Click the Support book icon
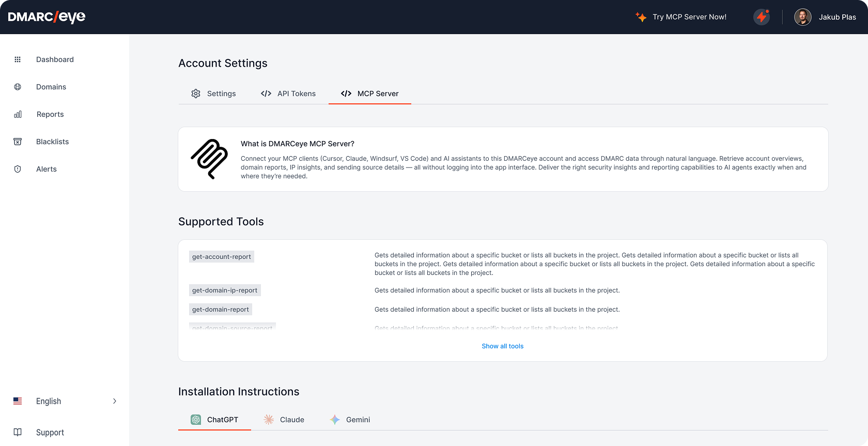The image size is (868, 446). 18,433
